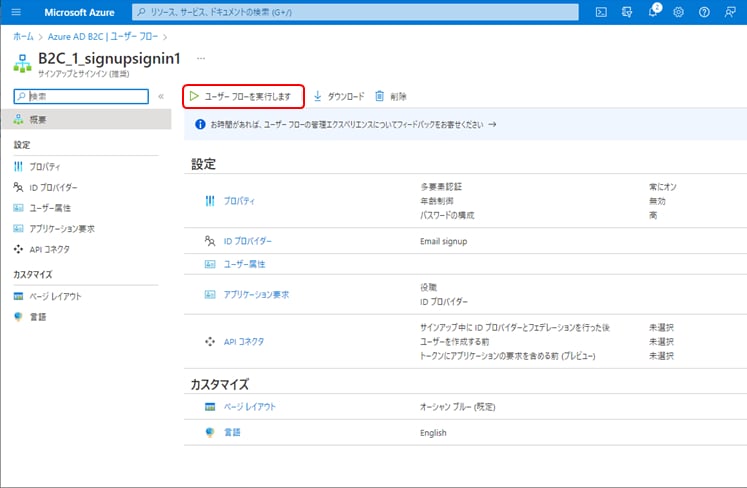The height and width of the screenshot is (488, 747).
Task: Open ユーザー属性 link in main settings list
Action: pyautogui.click(x=244, y=264)
